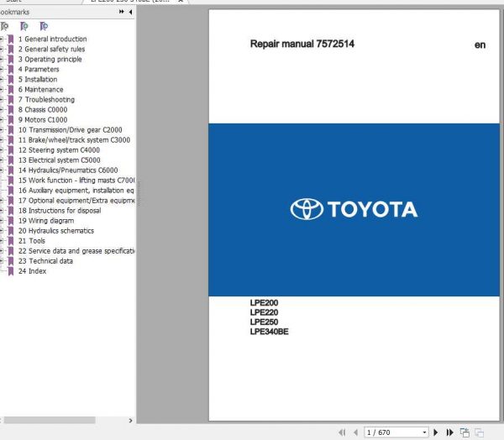Image resolution: width=504 pixels, height=440 pixels.
Task: Expand the Wiring diagram bookmark node
Action: point(2,221)
